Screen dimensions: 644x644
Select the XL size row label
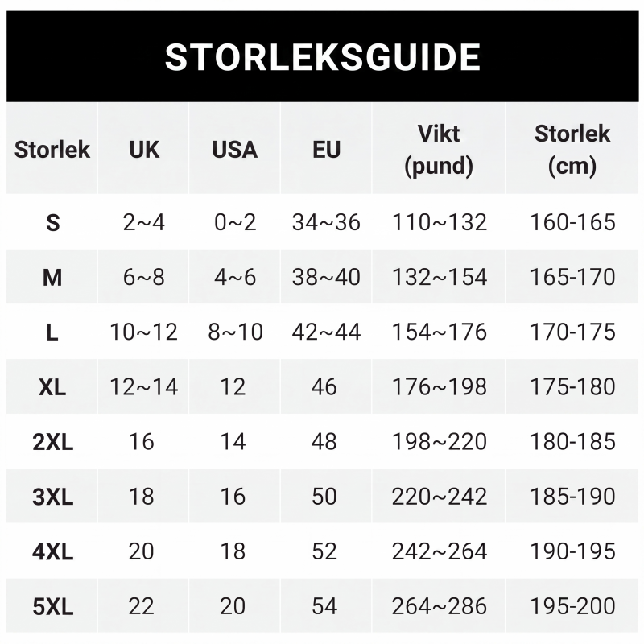pos(52,386)
